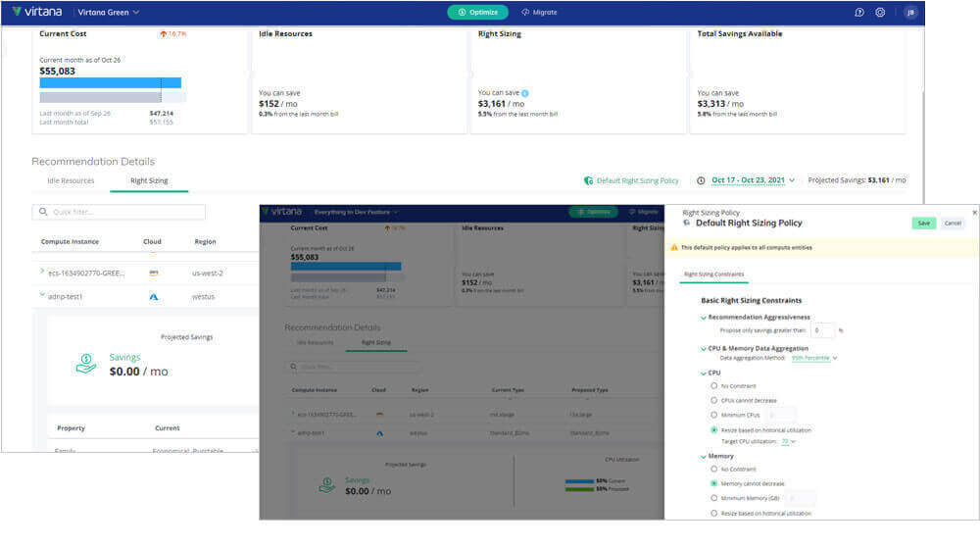The image size is (980, 548).
Task: Click the policy icon beside Default Right Sizing Policy title
Action: coord(687,224)
